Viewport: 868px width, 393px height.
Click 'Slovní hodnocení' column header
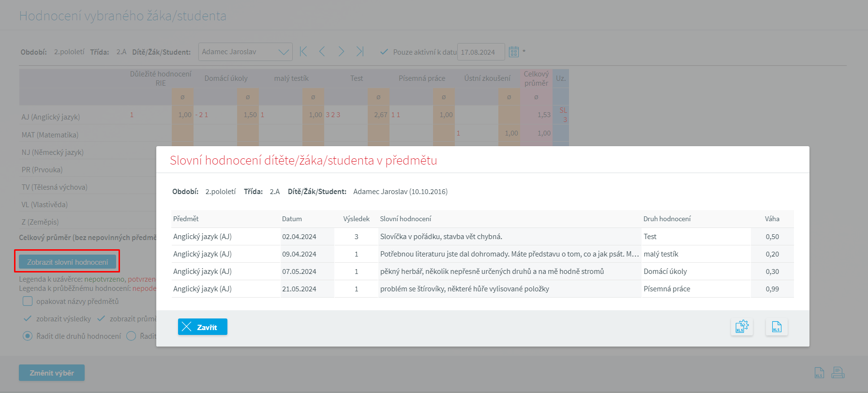405,219
